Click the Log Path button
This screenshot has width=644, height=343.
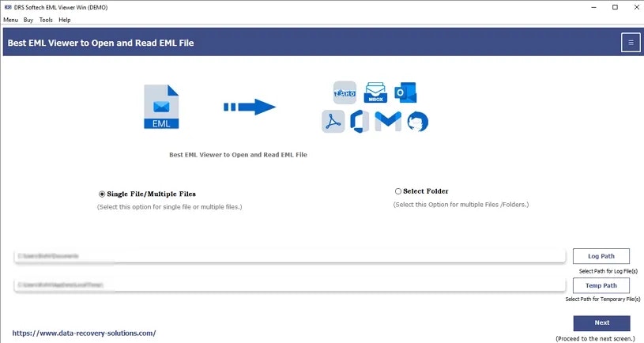point(601,256)
